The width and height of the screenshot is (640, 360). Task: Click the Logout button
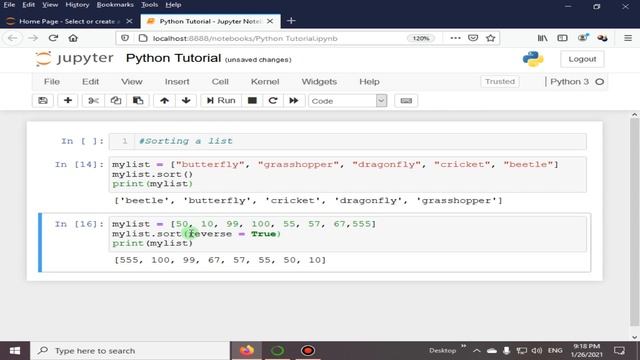(x=582, y=59)
